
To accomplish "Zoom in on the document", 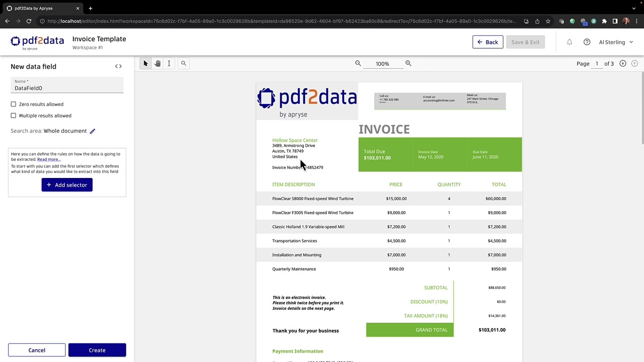I will tap(409, 63).
